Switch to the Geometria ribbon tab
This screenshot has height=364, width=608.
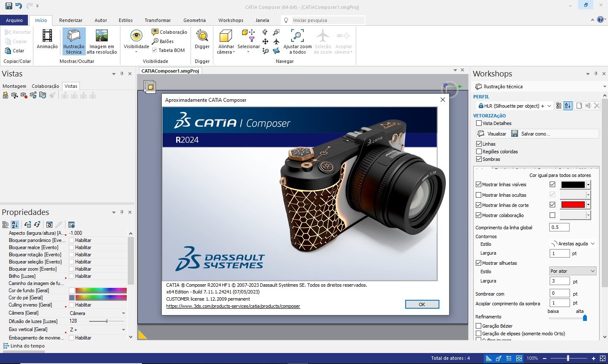click(x=194, y=20)
